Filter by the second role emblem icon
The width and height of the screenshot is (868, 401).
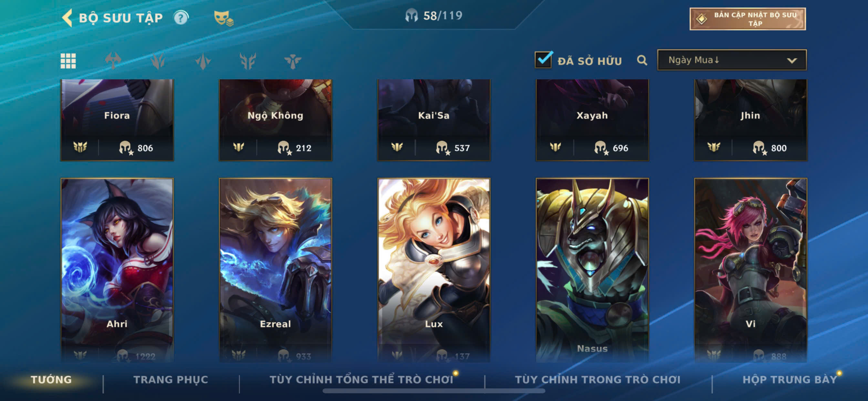click(158, 61)
